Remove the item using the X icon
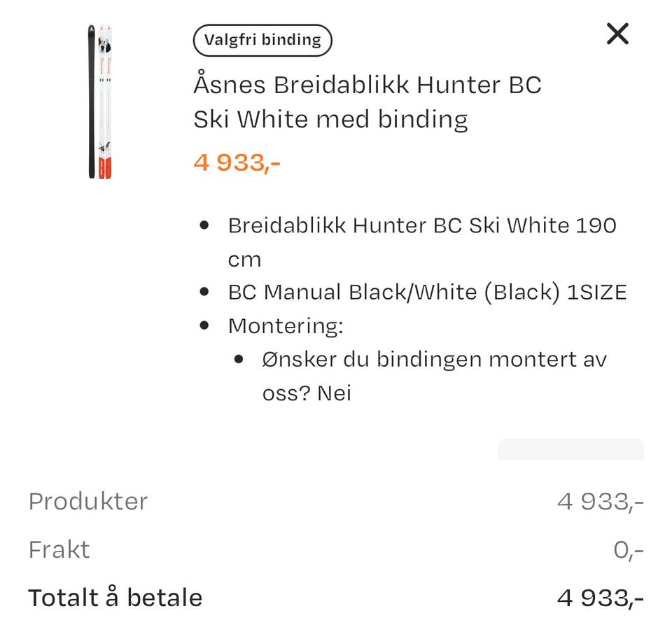This screenshot has height=625, width=672. coord(617,34)
